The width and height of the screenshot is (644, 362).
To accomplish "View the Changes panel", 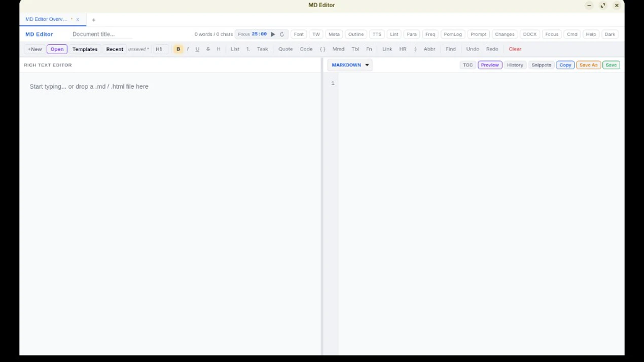I will point(505,34).
